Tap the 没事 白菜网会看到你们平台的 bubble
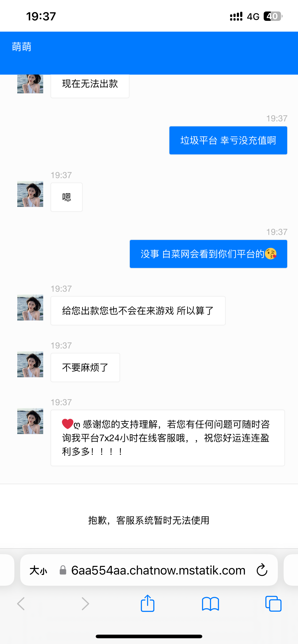This screenshot has width=298, height=644. pos(208,254)
